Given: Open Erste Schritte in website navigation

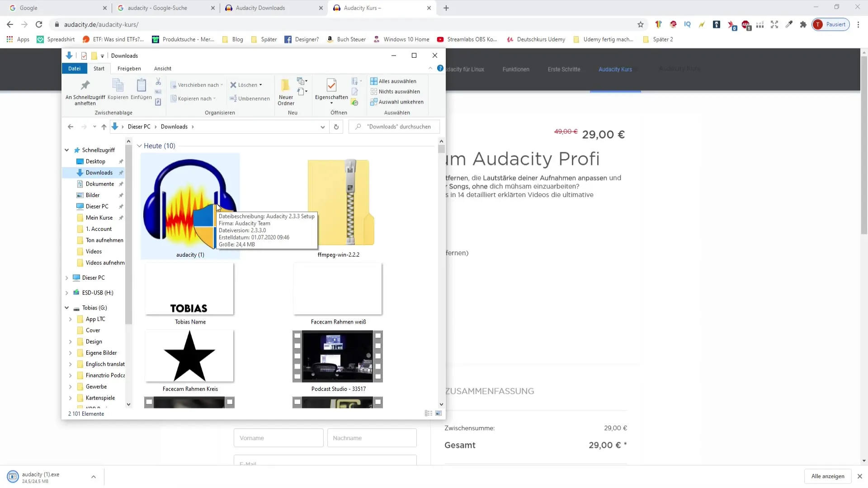Looking at the screenshot, I should [x=564, y=69].
